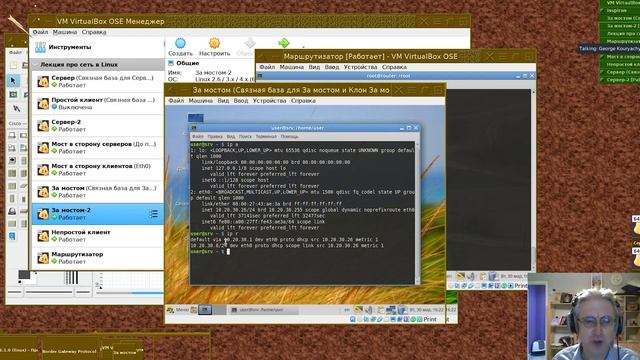Select the arrow pointer tool in left palette

[x=13, y=80]
